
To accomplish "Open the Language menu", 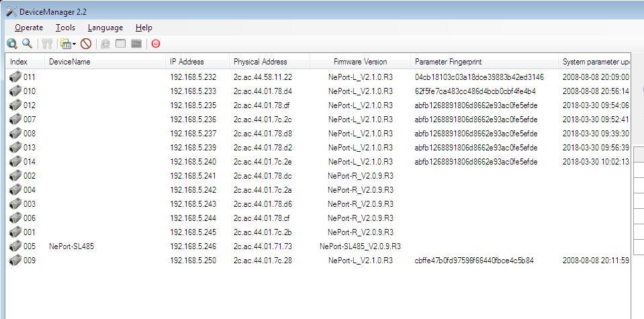I will (105, 28).
